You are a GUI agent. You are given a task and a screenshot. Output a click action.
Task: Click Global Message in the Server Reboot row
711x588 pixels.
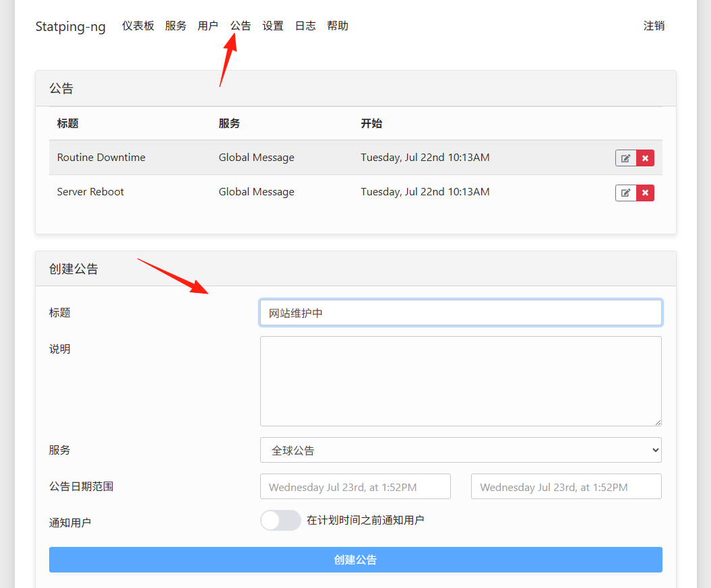(x=256, y=191)
